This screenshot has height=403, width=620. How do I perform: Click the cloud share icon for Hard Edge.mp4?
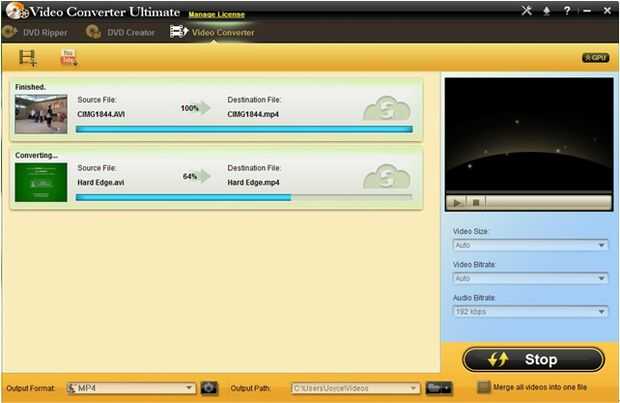tap(387, 176)
